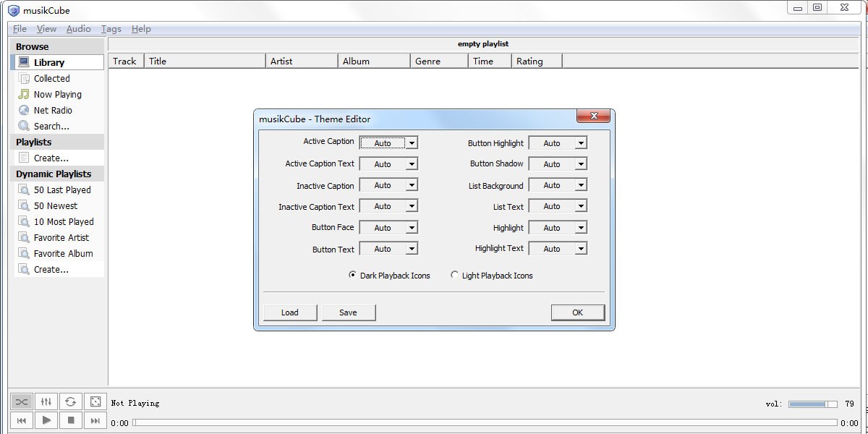Image resolution: width=868 pixels, height=434 pixels.
Task: Sort the playlist by Time column
Action: 490,61
